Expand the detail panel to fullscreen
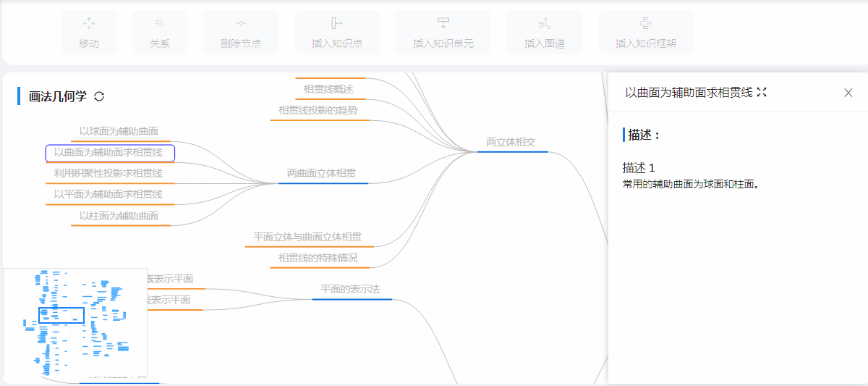The height and width of the screenshot is (386, 868). pyautogui.click(x=761, y=93)
